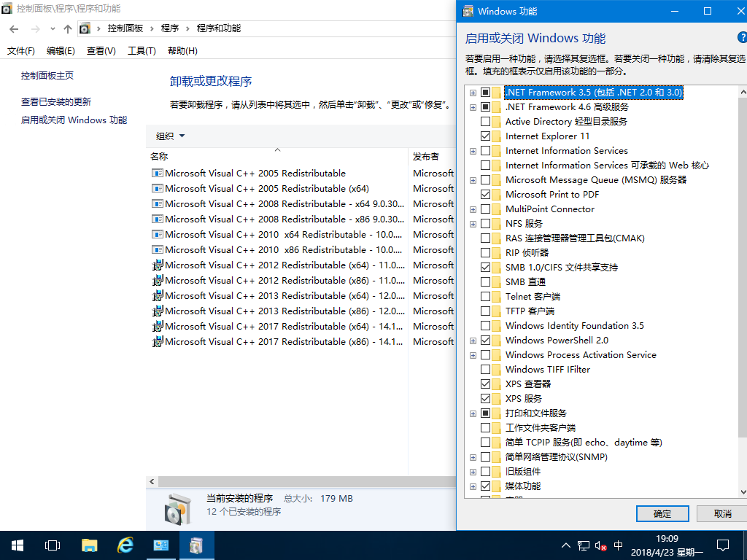Open 帮助(H) menu
The height and width of the screenshot is (560, 747).
click(182, 51)
